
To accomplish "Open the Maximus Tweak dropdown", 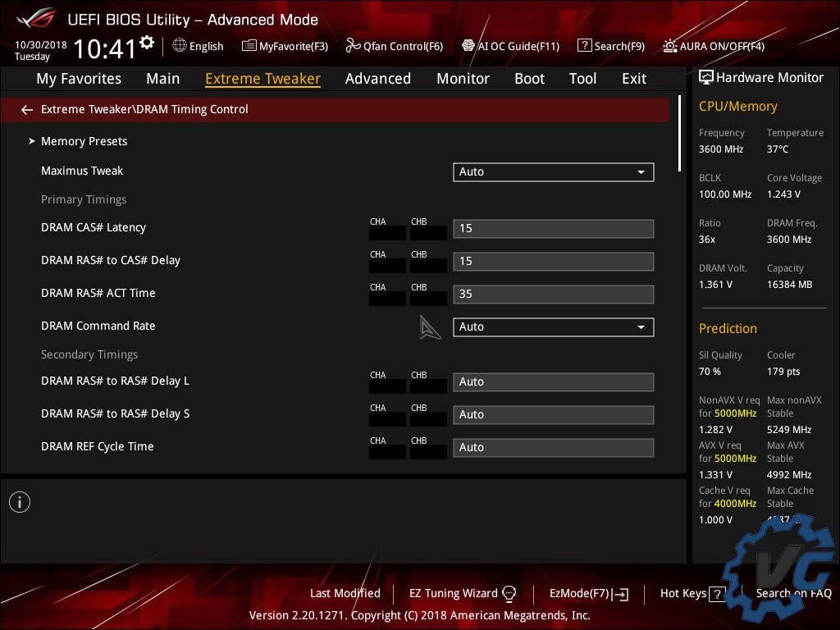I will (x=553, y=171).
